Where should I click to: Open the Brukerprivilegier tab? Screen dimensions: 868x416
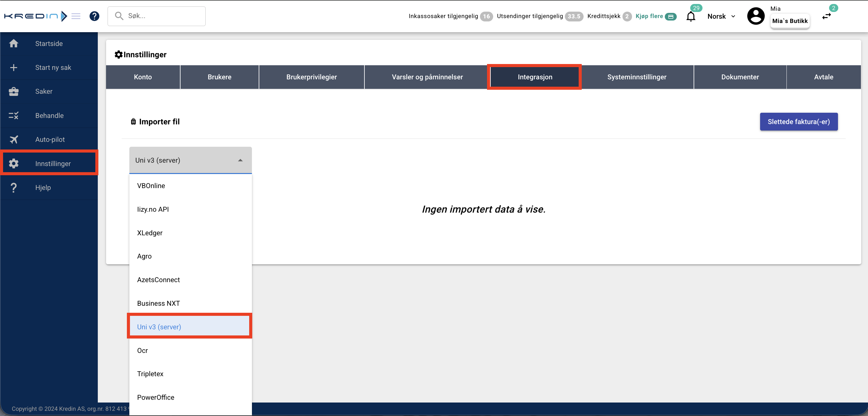(x=311, y=77)
